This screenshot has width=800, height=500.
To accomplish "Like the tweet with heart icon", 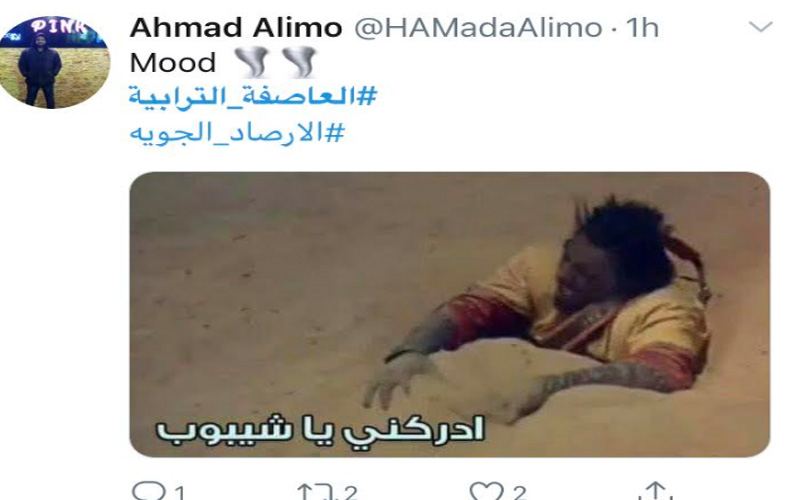I will pyautogui.click(x=487, y=491).
